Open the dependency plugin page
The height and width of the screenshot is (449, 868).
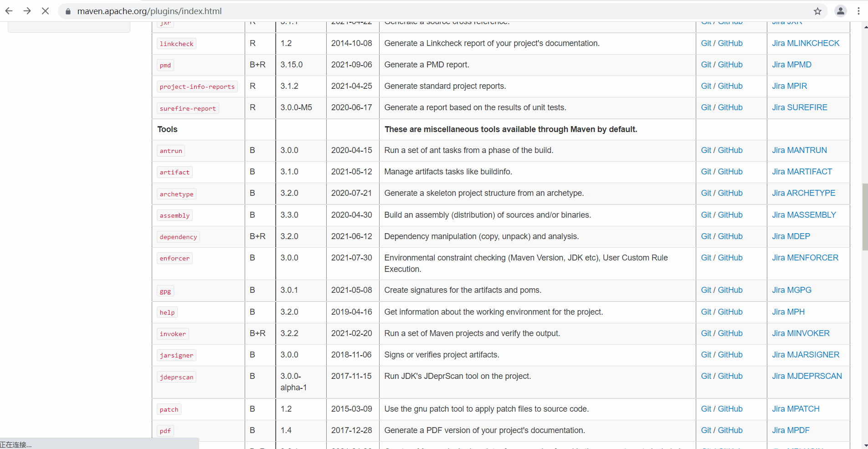pyautogui.click(x=178, y=237)
